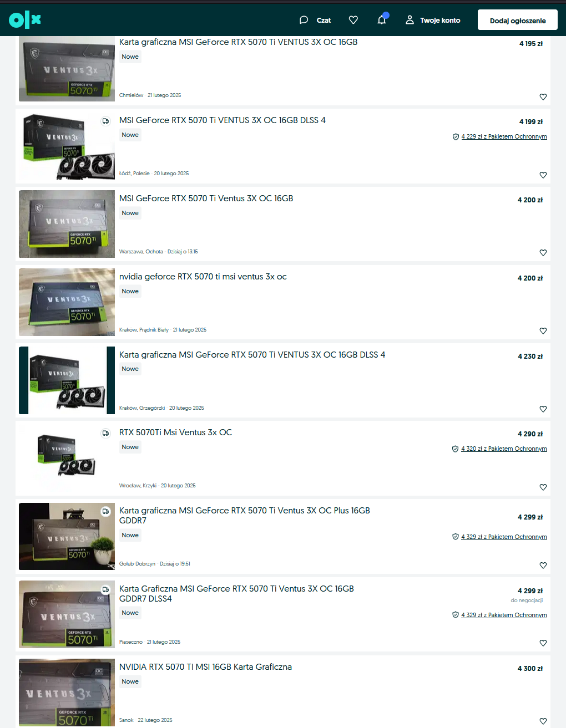Favorite the Warszawa, Ochota listing heart
Viewport: 566px width, 728px height.
tap(543, 252)
